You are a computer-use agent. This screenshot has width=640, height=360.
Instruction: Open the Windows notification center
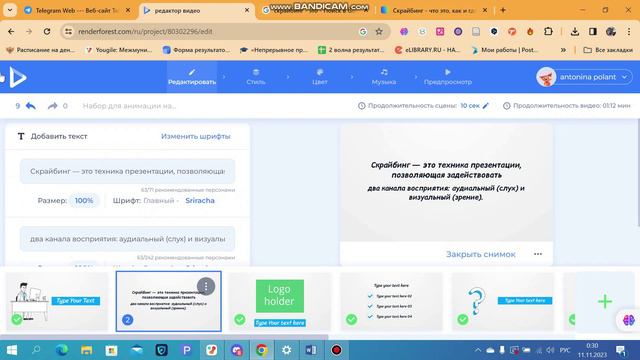621,350
